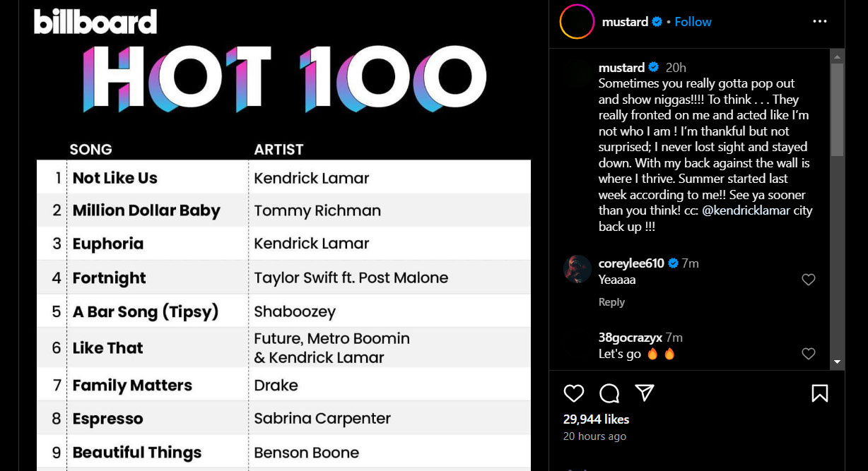Open mustard's profile picture in header

(x=577, y=22)
